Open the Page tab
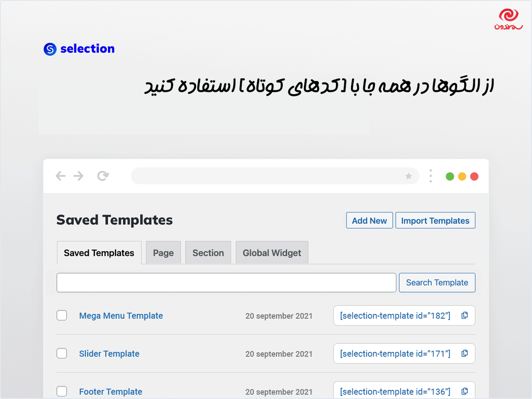The image size is (532, 399). [x=163, y=253]
